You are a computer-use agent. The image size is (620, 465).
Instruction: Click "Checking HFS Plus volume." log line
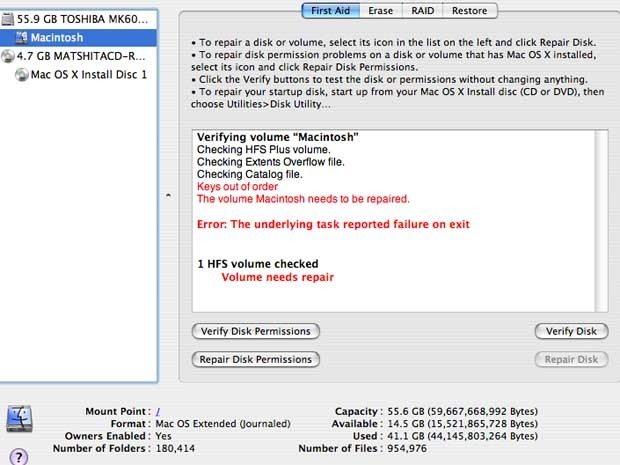pos(263,150)
